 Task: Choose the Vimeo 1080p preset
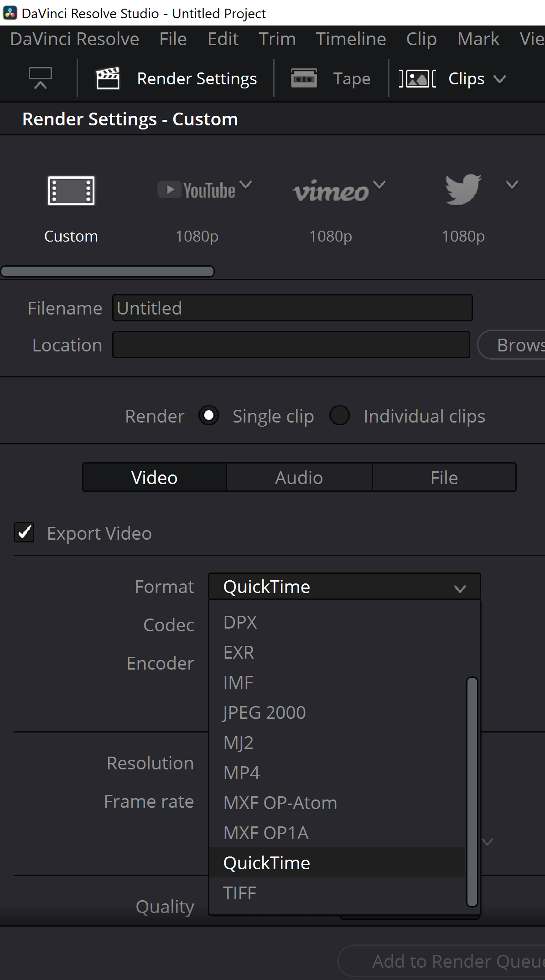point(331,191)
